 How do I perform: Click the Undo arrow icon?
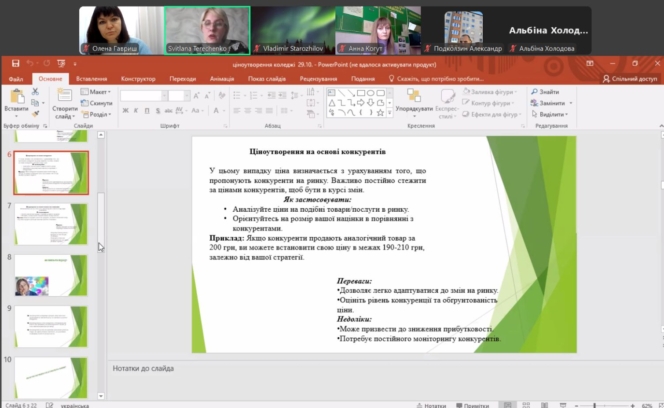pos(30,63)
